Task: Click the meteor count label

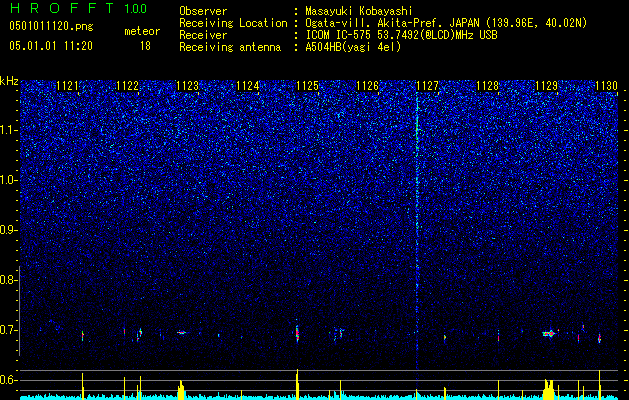Action: (x=142, y=31)
